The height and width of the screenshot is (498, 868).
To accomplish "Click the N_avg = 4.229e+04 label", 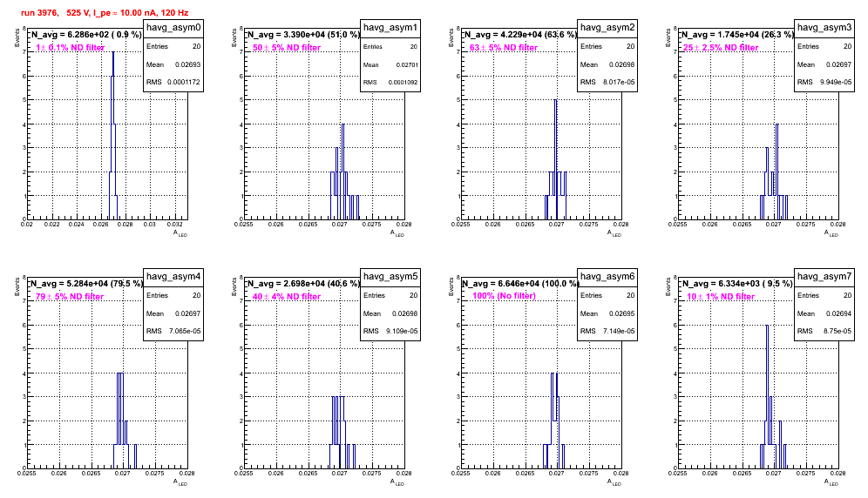I will pyautogui.click(x=520, y=34).
